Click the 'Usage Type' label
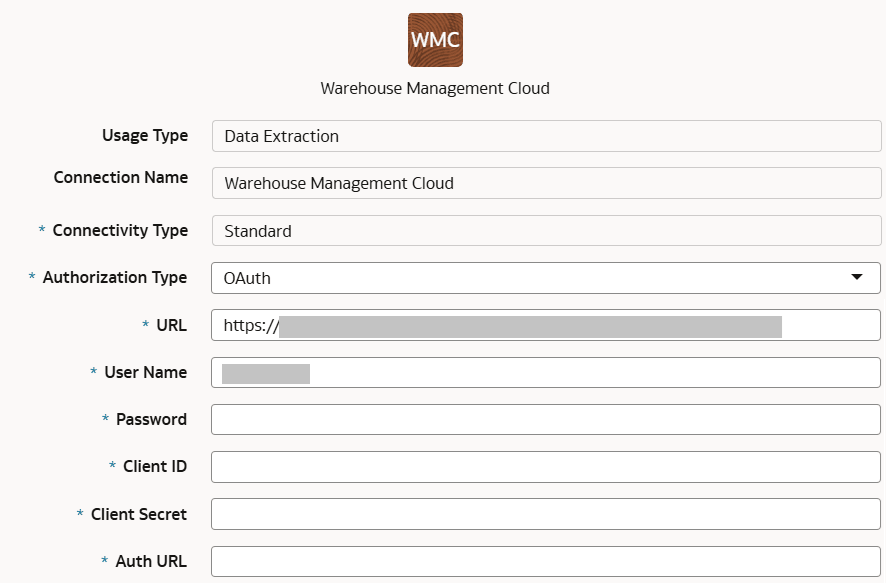Screen dimensions: 886x583 pos(145,136)
